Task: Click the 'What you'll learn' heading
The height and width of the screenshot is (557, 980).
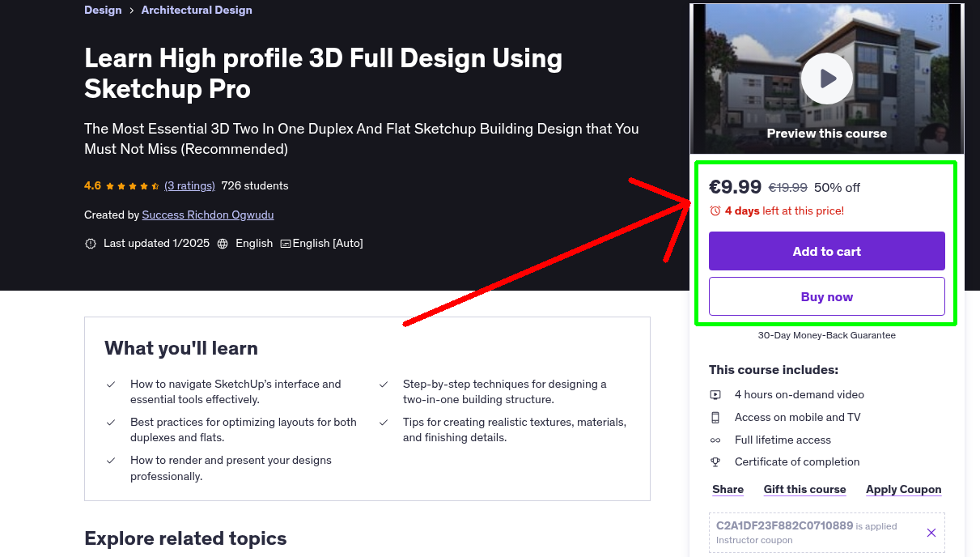Action: tap(181, 348)
